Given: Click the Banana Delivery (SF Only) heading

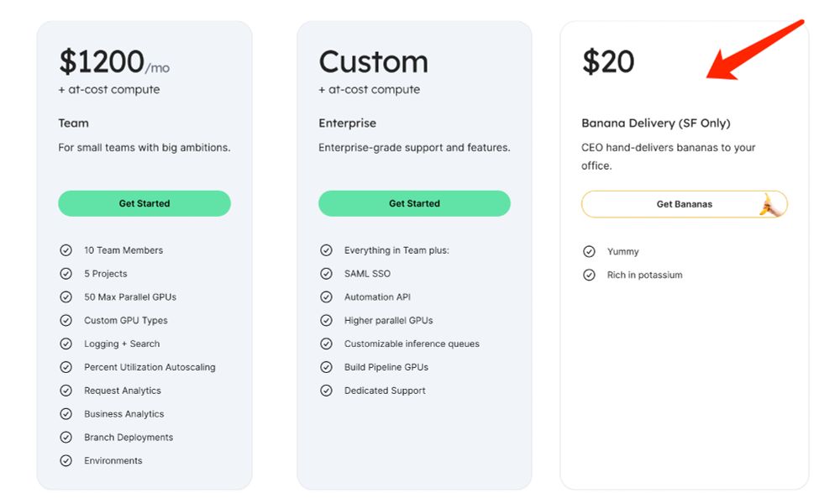Looking at the screenshot, I should coord(656,123).
